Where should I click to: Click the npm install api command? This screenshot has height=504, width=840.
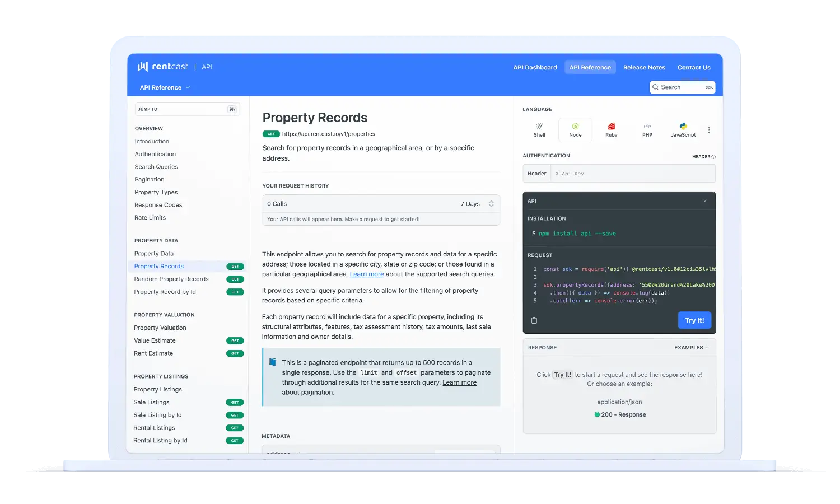[x=577, y=234]
